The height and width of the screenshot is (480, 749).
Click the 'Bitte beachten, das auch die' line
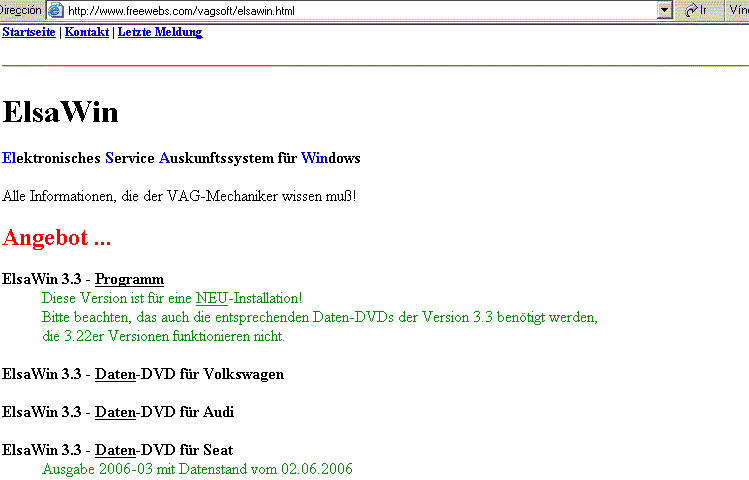[x=320, y=317]
